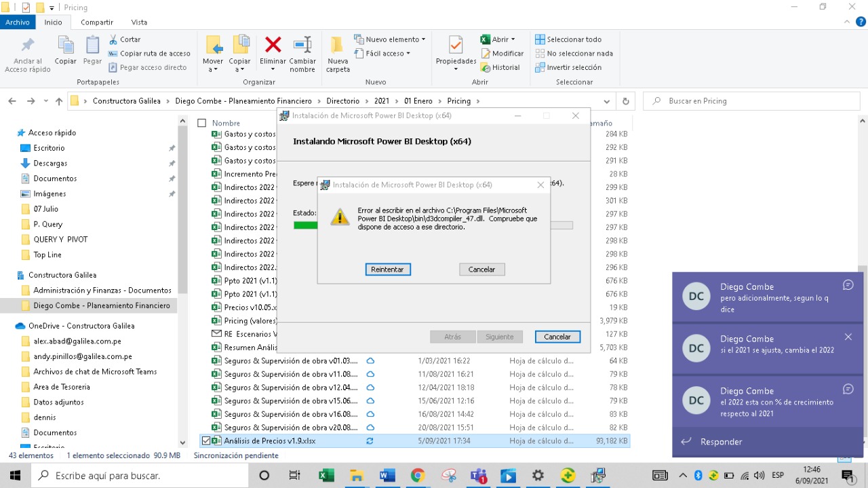868x488 pixels.
Task: Expand the Nuevo elemento dropdown
Action: tap(391, 39)
